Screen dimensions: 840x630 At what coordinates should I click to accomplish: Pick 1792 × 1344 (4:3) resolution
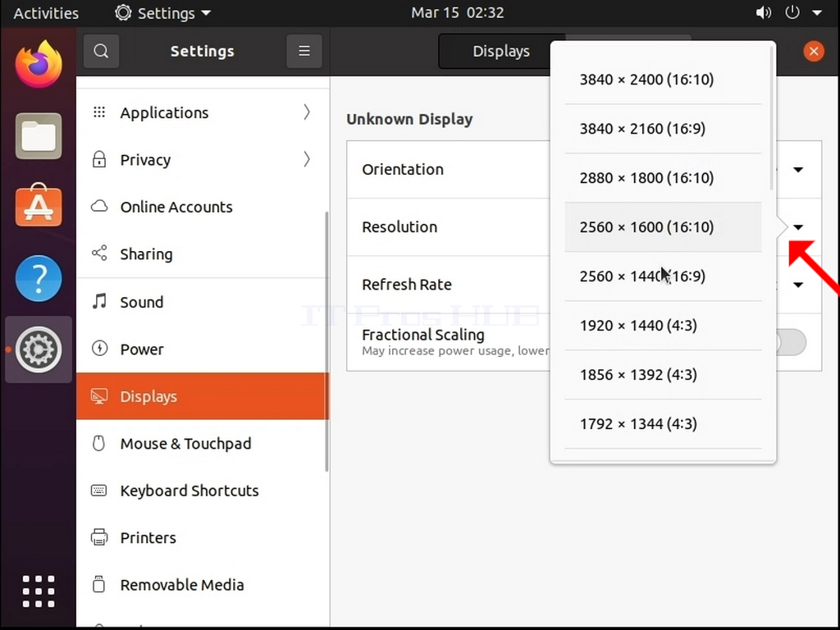click(x=663, y=424)
